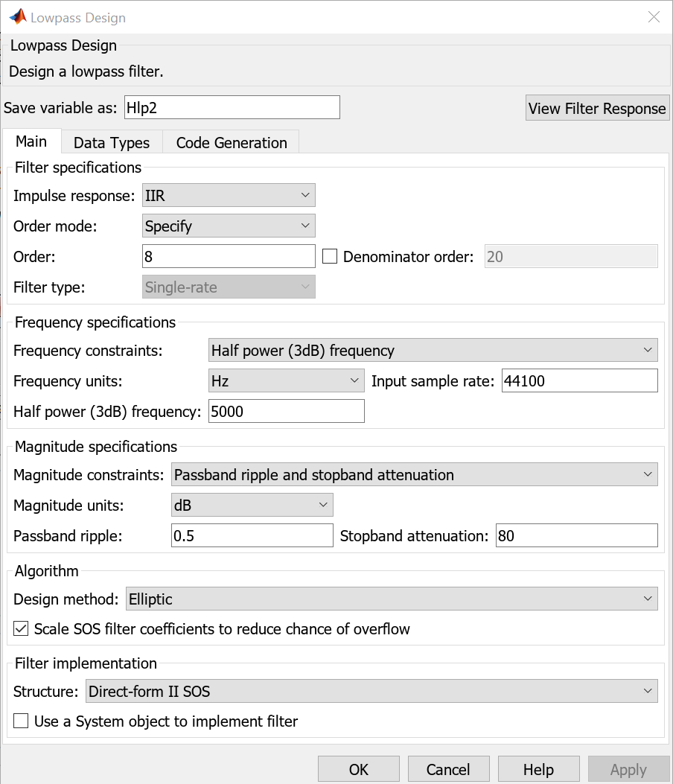Open the Magnitude constraints dropdown
673x784 pixels.
click(414, 475)
